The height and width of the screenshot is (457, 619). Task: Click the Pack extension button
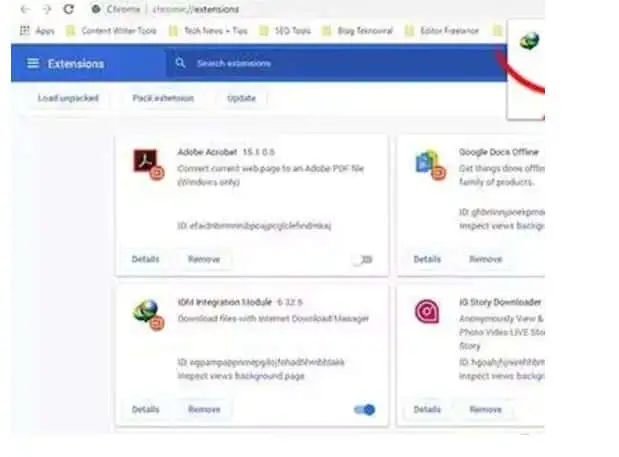click(163, 98)
